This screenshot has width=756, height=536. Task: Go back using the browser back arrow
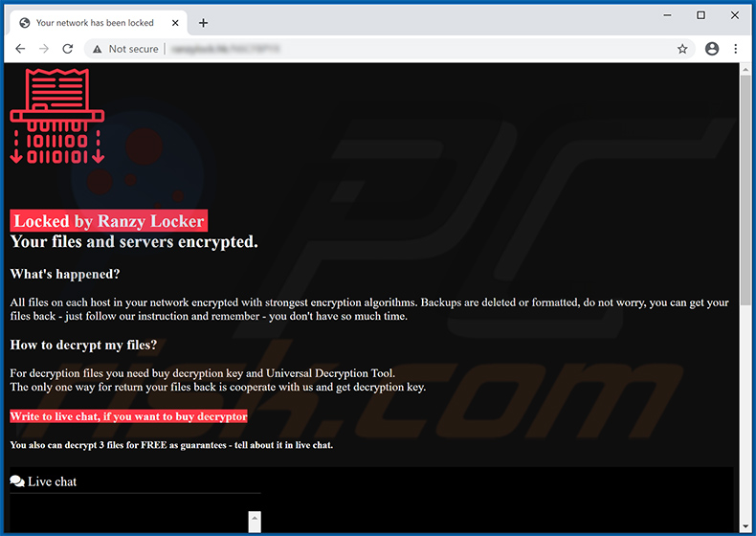[20, 49]
